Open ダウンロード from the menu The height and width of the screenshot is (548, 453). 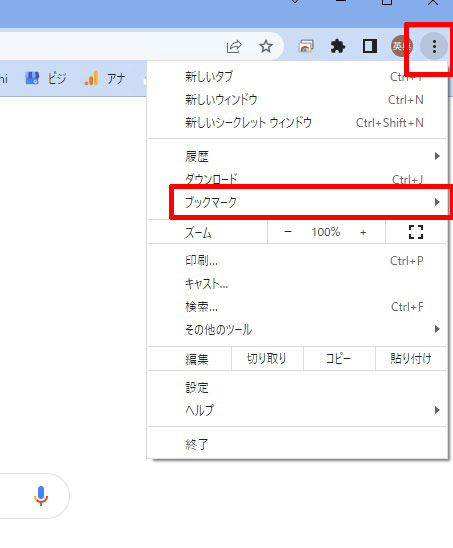(x=297, y=179)
